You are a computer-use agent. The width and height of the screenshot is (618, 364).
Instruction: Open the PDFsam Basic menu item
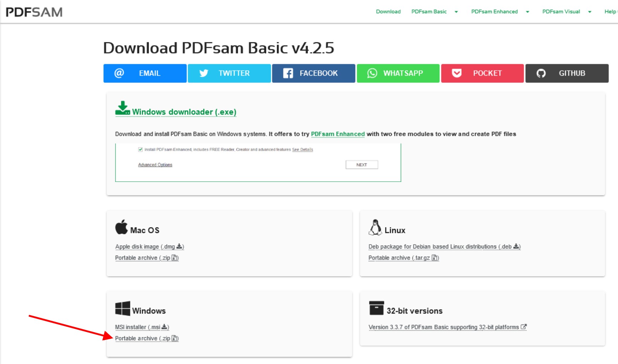(429, 12)
